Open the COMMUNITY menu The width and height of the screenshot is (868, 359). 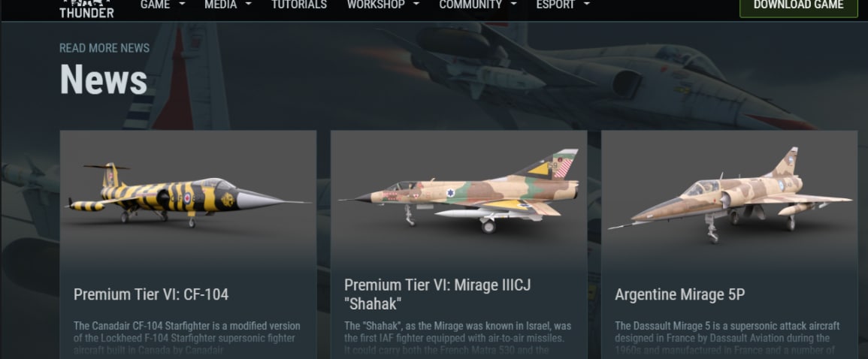(x=470, y=5)
